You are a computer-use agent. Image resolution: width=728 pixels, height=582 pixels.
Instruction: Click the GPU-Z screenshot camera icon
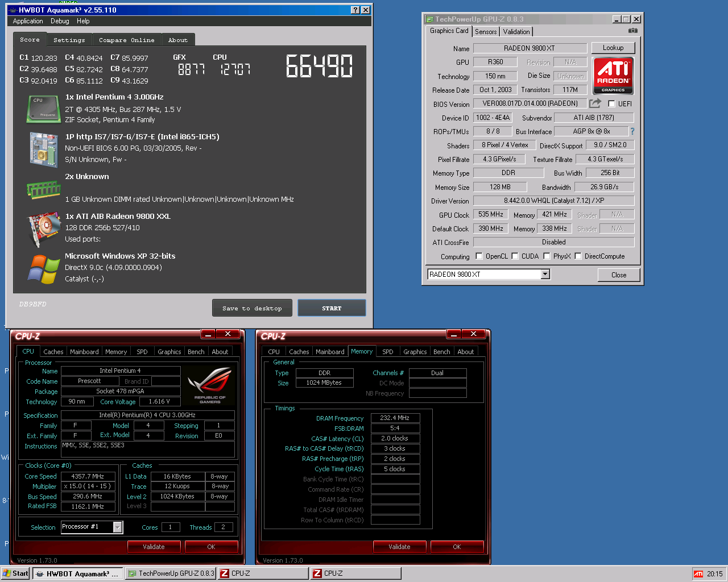pyautogui.click(x=633, y=31)
